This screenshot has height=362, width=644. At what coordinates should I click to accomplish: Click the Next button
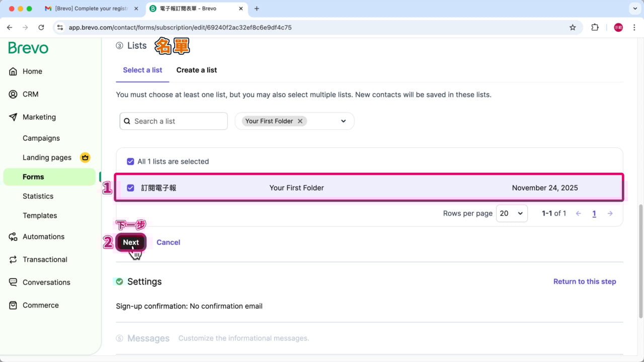click(130, 242)
